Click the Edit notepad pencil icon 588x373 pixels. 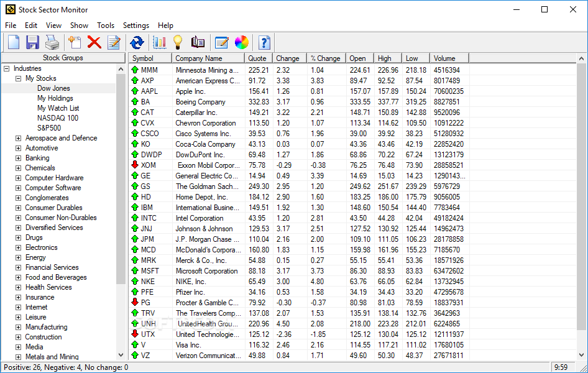114,42
